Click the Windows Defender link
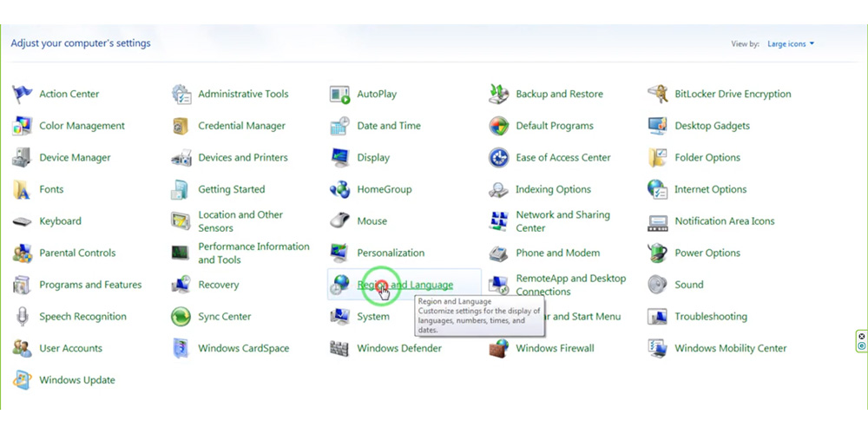This screenshot has width=868, height=434. pyautogui.click(x=399, y=348)
